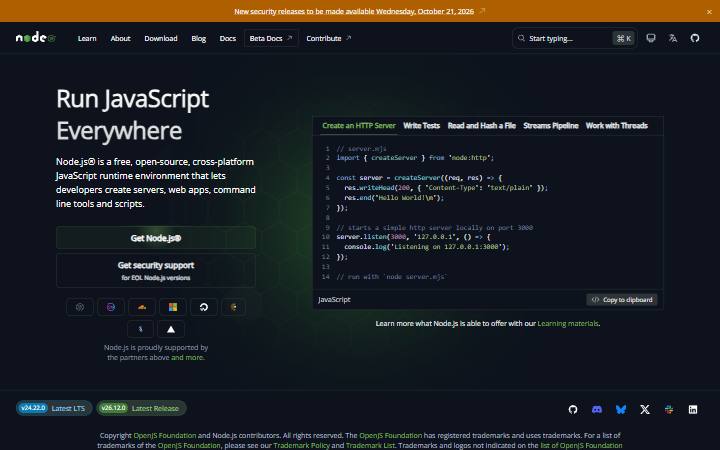Open the Learn menu item
The width and height of the screenshot is (720, 450).
[x=87, y=38]
